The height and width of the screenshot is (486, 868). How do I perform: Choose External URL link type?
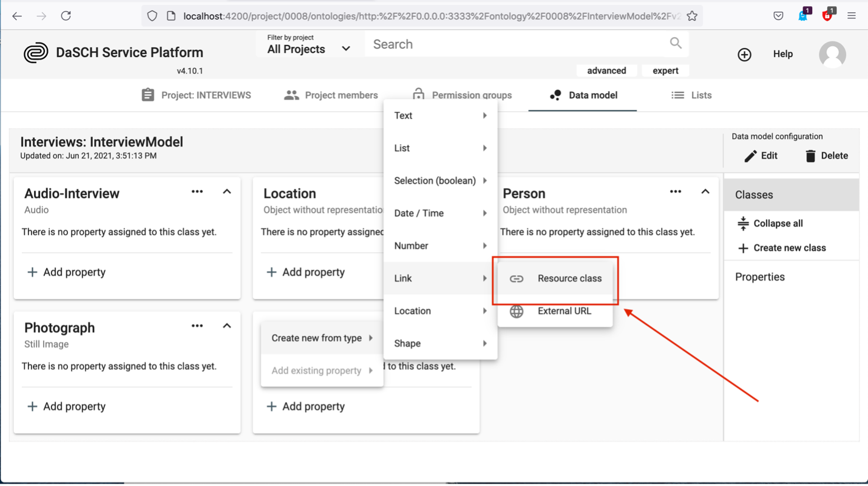tap(555, 311)
